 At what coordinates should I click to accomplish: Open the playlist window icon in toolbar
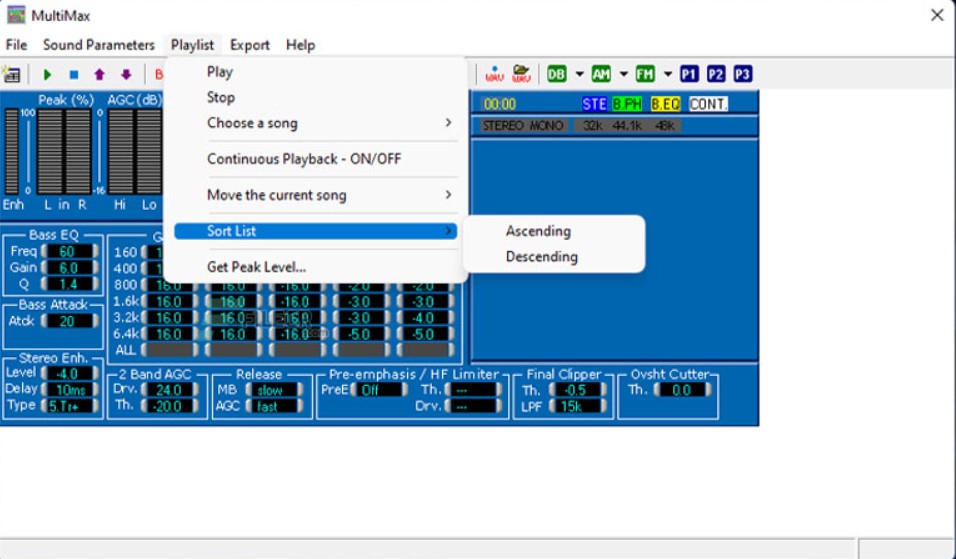tap(12, 74)
